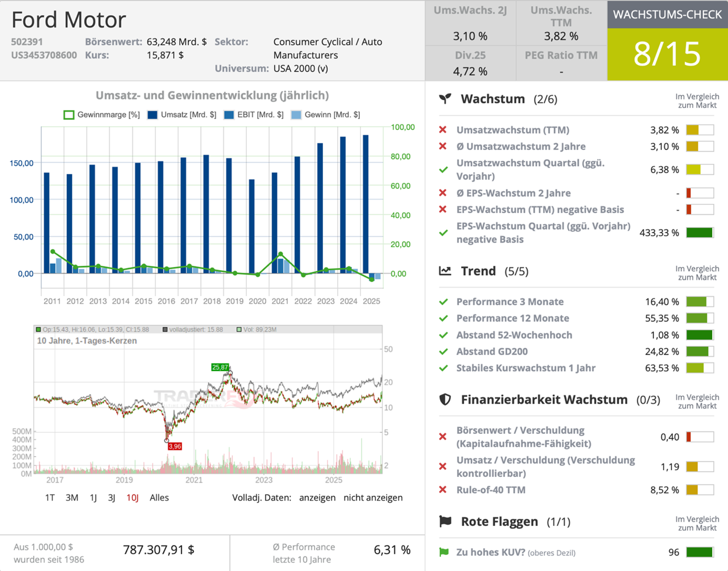
Task: Select the 10J chart timeframe
Action: point(132,497)
